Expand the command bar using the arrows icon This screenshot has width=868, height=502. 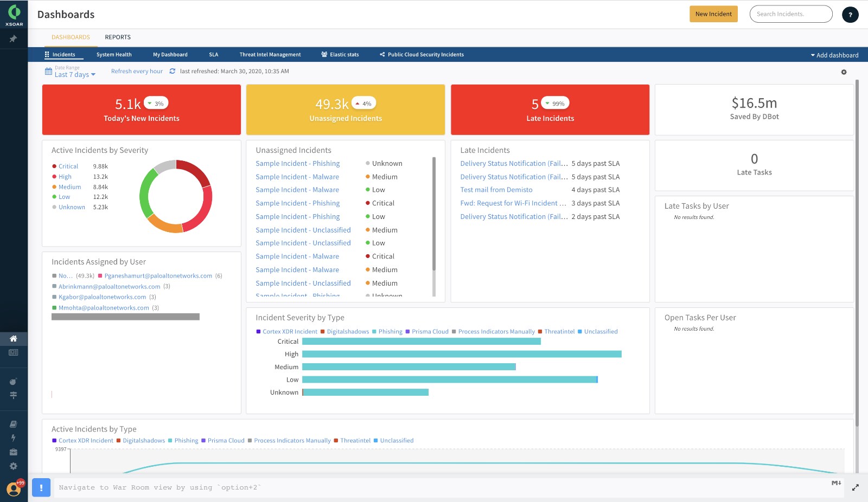tap(855, 488)
